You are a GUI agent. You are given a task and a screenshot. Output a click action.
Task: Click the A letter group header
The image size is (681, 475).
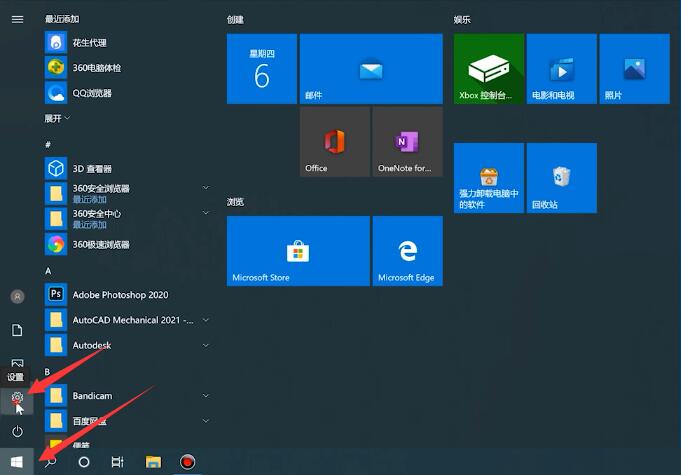[48, 271]
